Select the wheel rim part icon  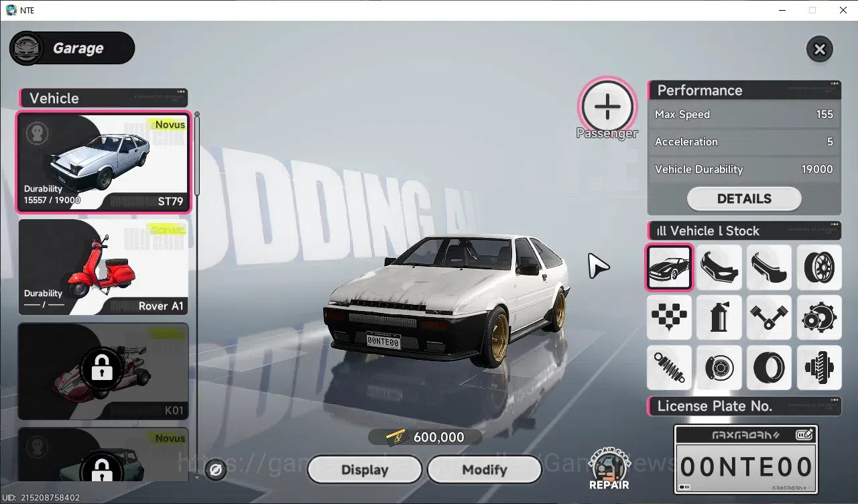click(819, 267)
